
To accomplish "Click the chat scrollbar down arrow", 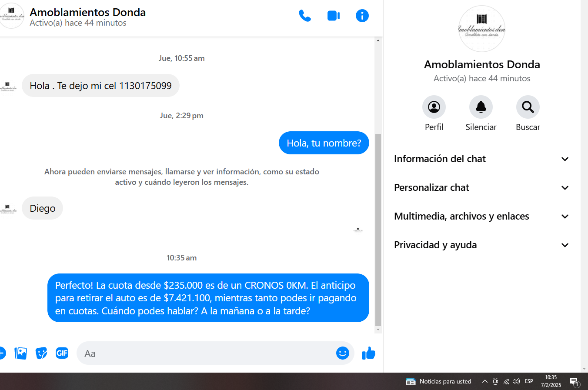I will tap(378, 330).
